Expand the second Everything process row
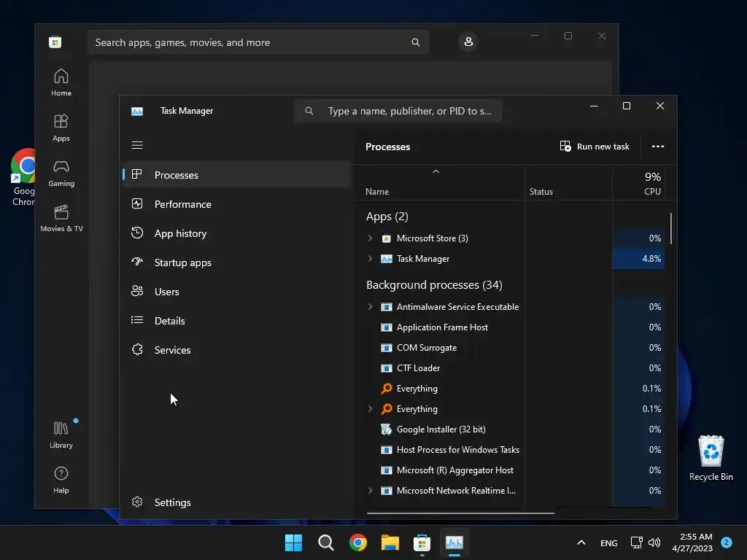747x560 pixels. 370,408
